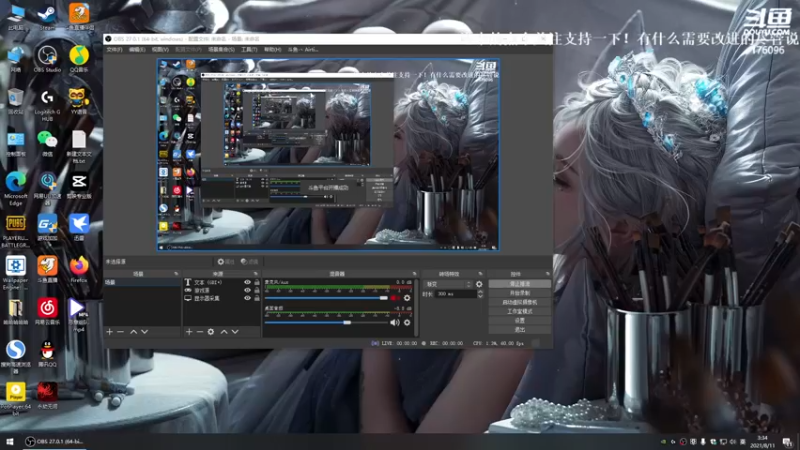Viewport: 800px width, 450px height.
Task: Pop out the Scene Transitions dock panel
Action: coord(480,274)
